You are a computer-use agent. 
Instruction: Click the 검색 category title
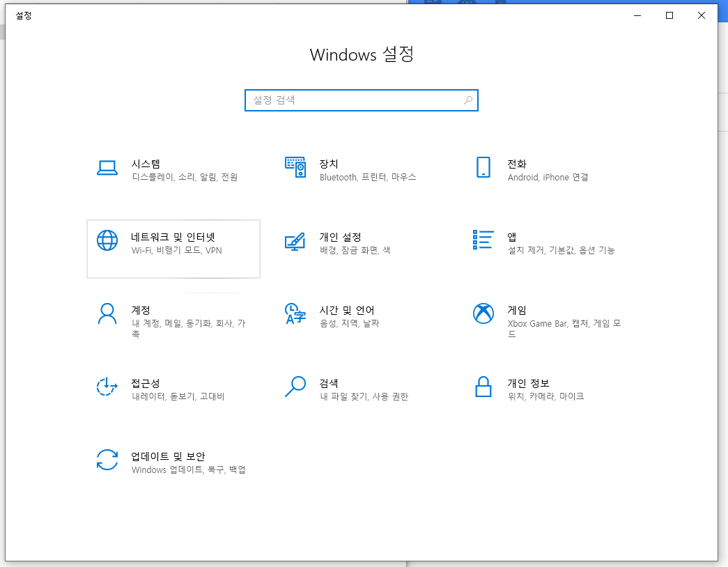329,384
